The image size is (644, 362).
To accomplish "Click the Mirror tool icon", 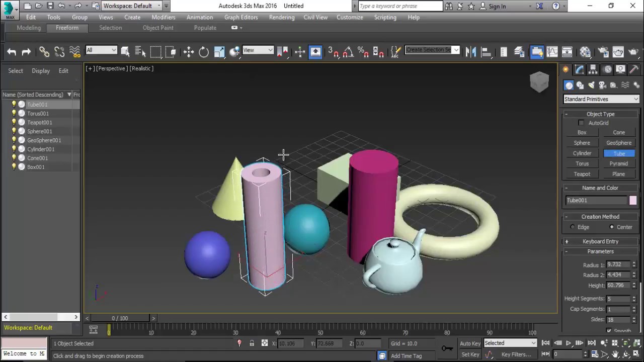I will (471, 51).
